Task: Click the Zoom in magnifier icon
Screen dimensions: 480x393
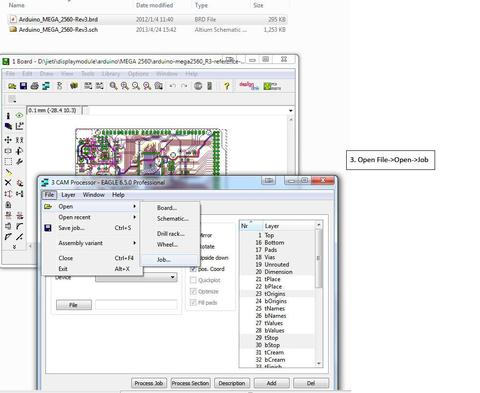Action: tap(125, 86)
